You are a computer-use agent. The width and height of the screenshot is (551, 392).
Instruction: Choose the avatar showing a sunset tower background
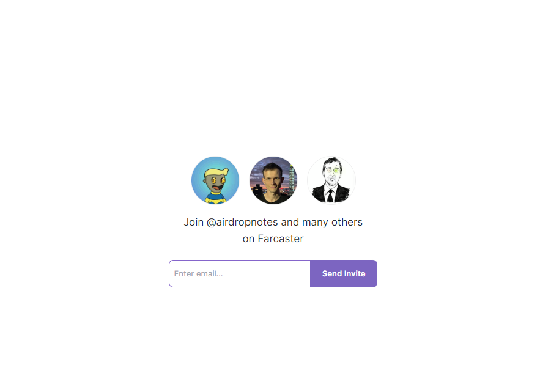pyautogui.click(x=273, y=180)
